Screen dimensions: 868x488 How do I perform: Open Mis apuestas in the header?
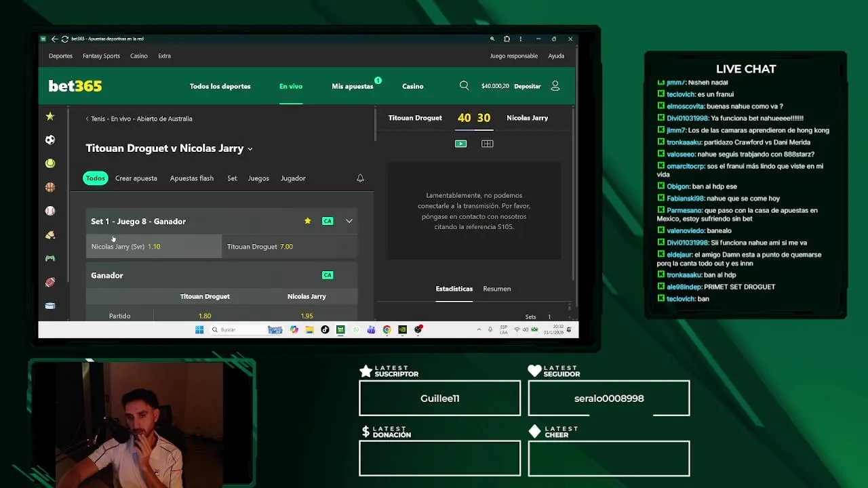click(x=353, y=86)
